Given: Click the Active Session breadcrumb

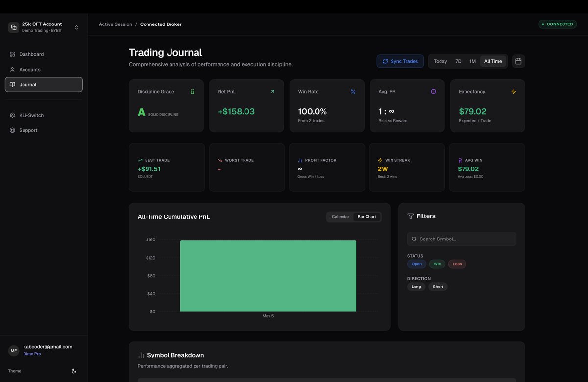Looking at the screenshot, I should [116, 24].
